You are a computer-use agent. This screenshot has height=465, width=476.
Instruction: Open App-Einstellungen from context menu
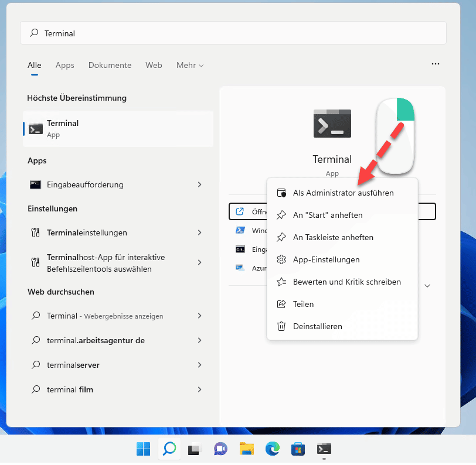click(342, 259)
